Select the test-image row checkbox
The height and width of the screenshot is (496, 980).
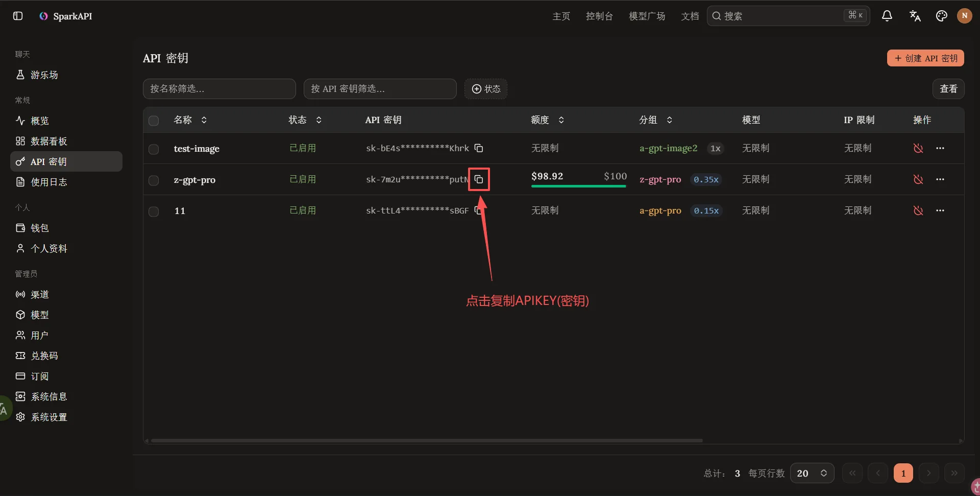[154, 149]
